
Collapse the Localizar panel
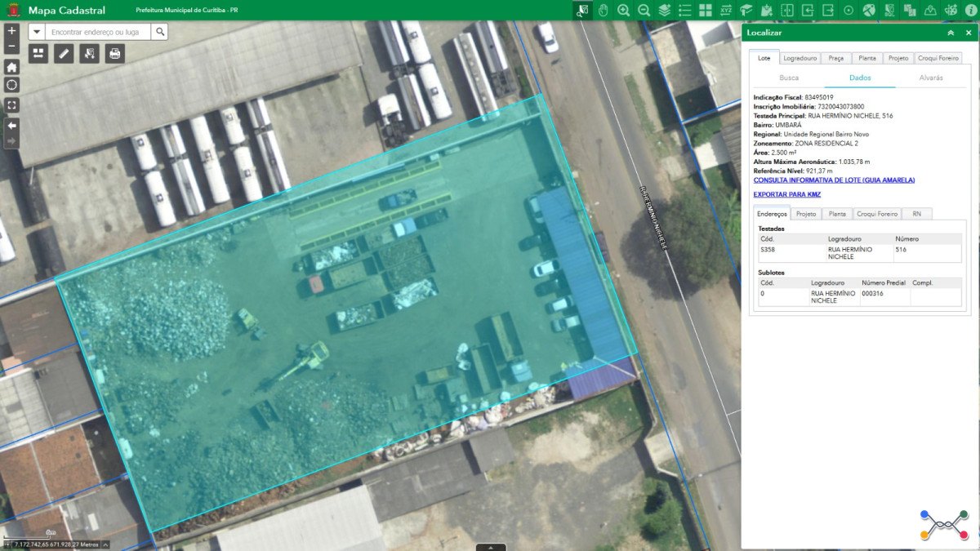[951, 33]
